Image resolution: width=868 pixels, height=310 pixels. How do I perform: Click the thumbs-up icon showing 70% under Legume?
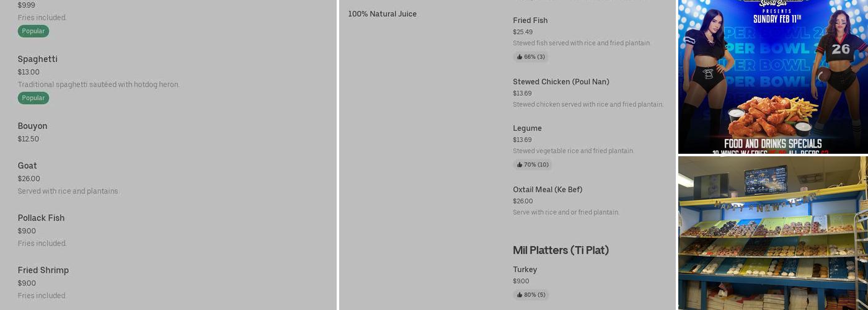[x=520, y=165]
